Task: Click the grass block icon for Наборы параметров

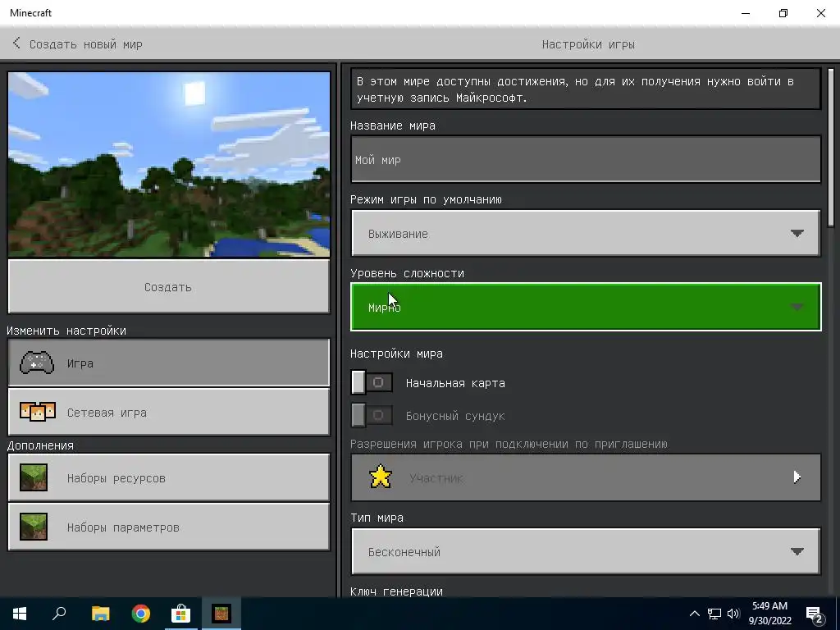Action: [x=33, y=527]
